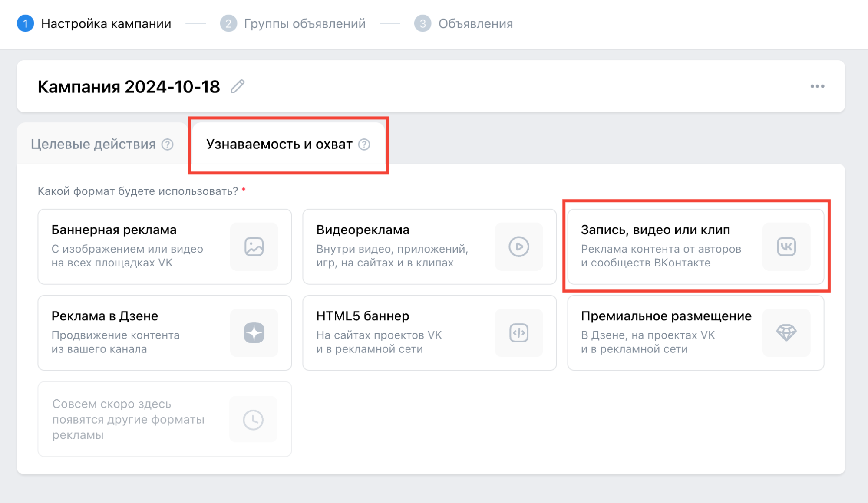This screenshot has height=503, width=868.
Task: Open Настройка кампании step label
Action: [x=106, y=24]
